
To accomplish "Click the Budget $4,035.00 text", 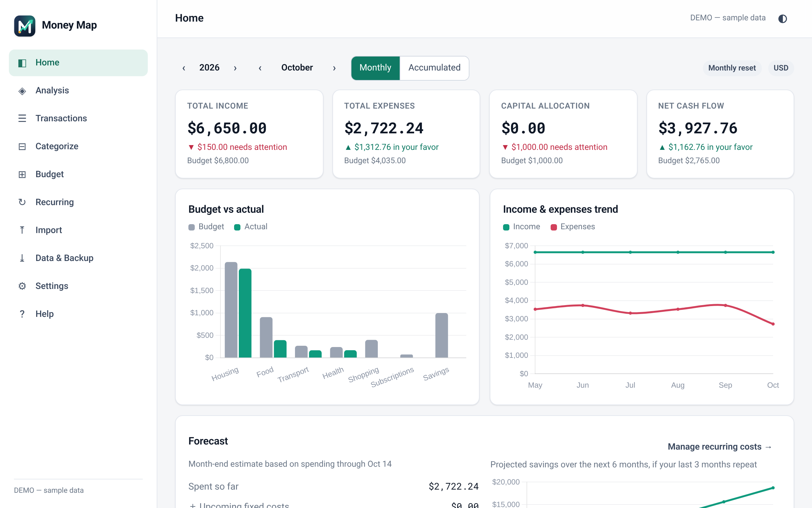I will point(375,161).
